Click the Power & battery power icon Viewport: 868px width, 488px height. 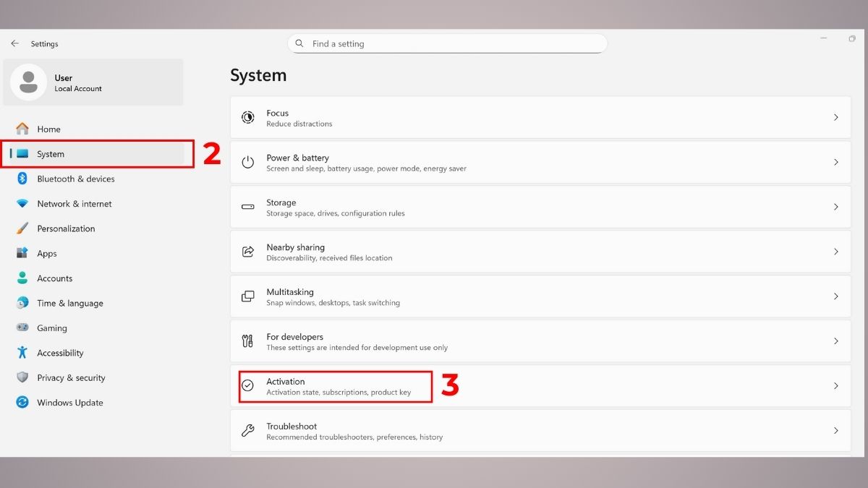click(x=248, y=162)
